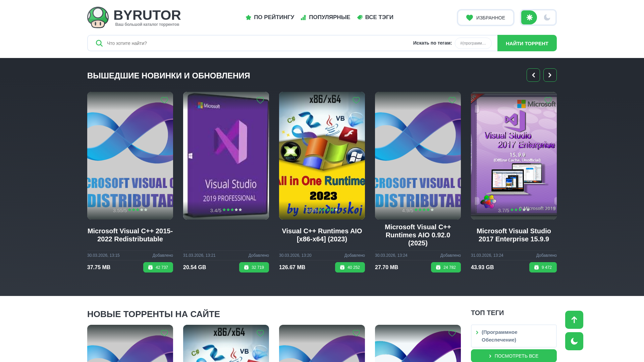Switch to dark theme moon toggle in header
The image size is (644, 362).
547,17
